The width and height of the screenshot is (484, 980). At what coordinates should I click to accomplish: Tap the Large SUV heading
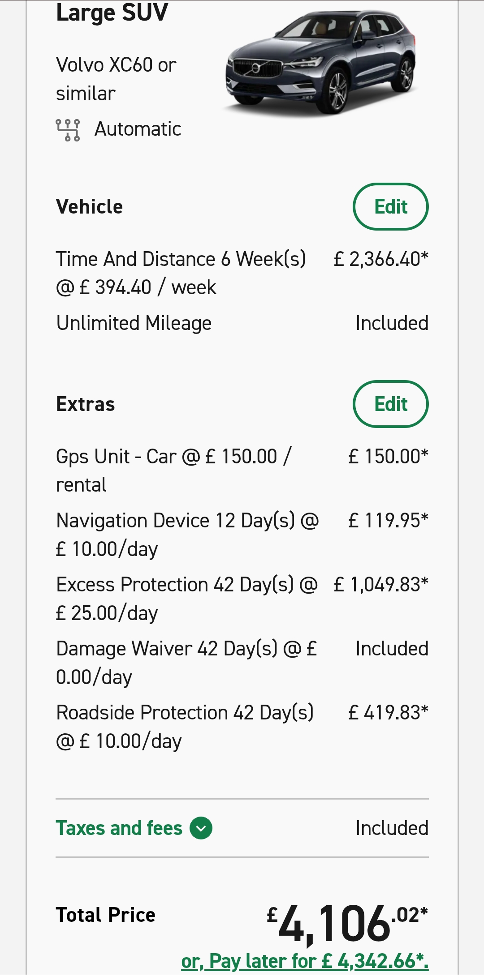[x=112, y=13]
